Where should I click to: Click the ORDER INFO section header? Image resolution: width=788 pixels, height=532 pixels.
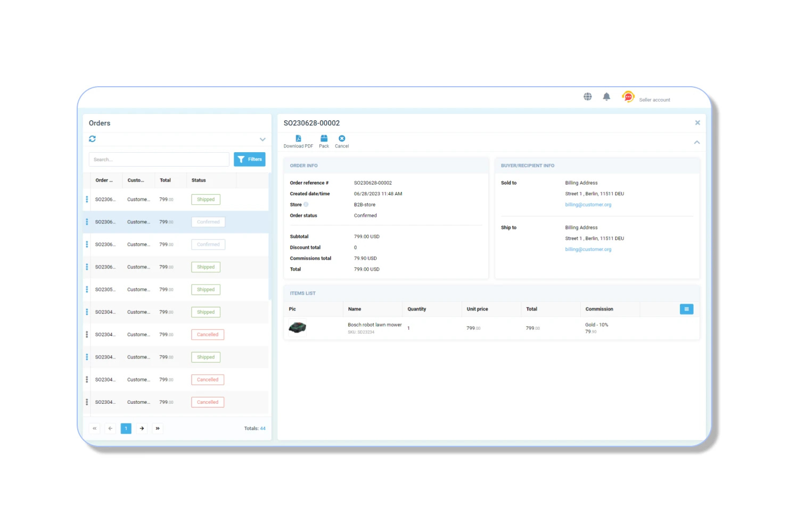point(303,166)
